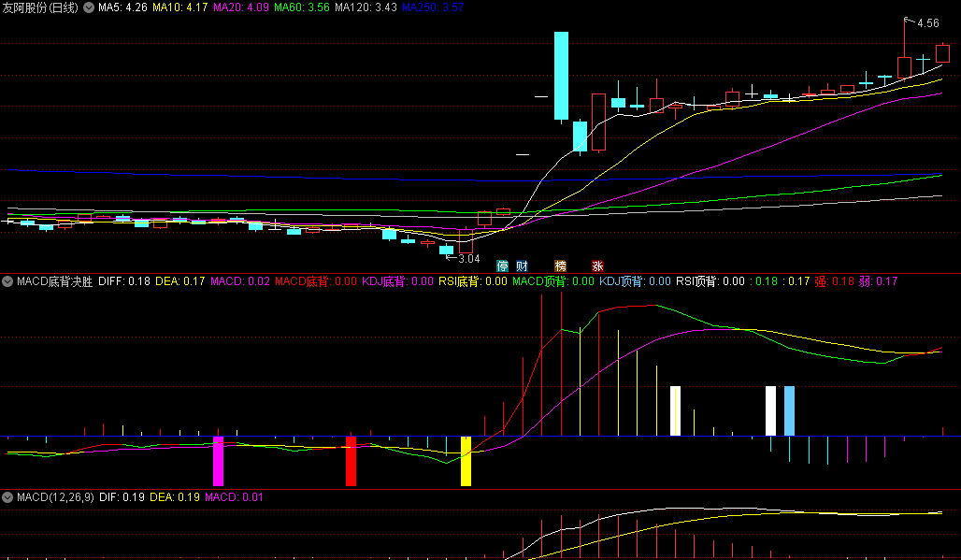Click the MACD底背决胜 indicator name
This screenshot has width=961, height=560.
click(x=54, y=281)
